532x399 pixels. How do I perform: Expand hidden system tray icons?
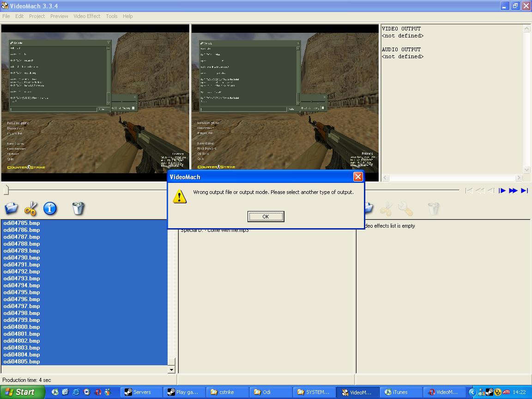pos(472,392)
